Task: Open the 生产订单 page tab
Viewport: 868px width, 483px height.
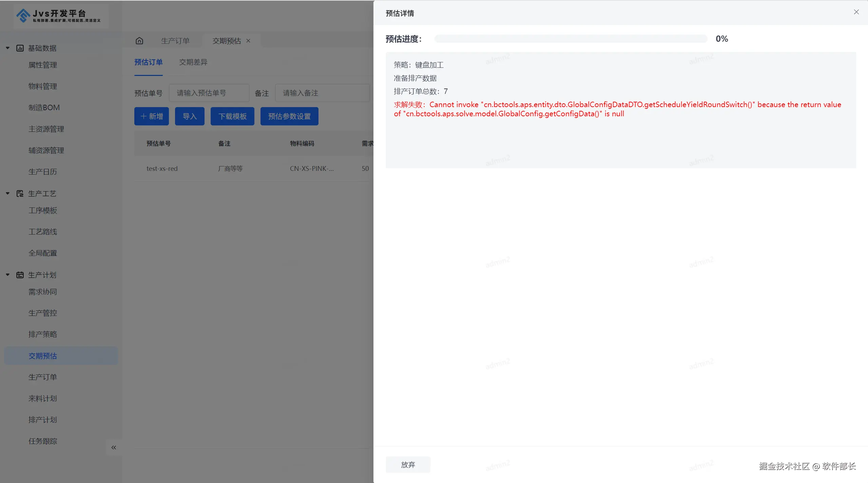Action: pyautogui.click(x=175, y=41)
